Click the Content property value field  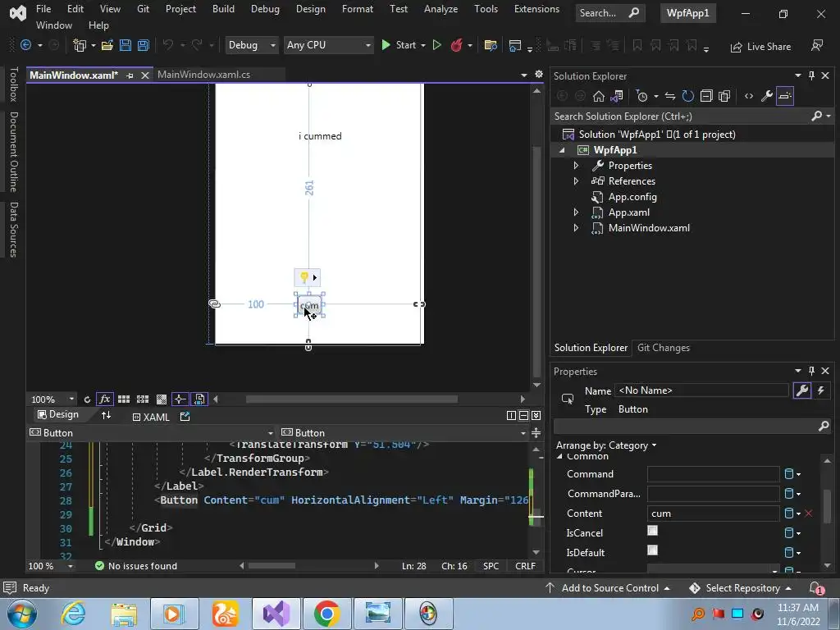(x=713, y=514)
